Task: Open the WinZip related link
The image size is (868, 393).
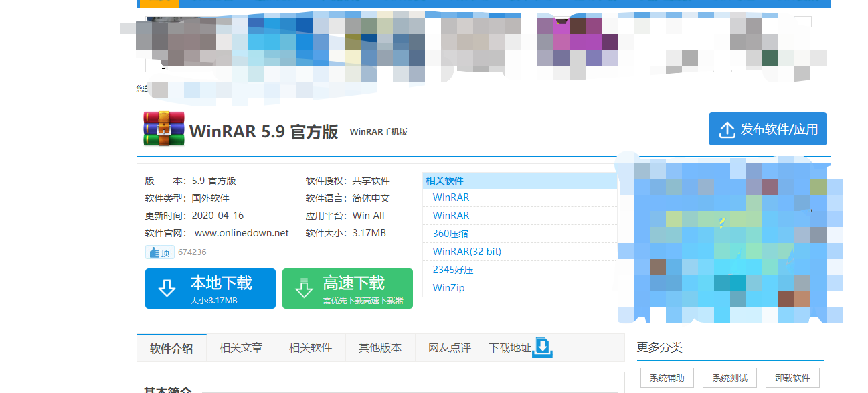Action: coord(448,288)
